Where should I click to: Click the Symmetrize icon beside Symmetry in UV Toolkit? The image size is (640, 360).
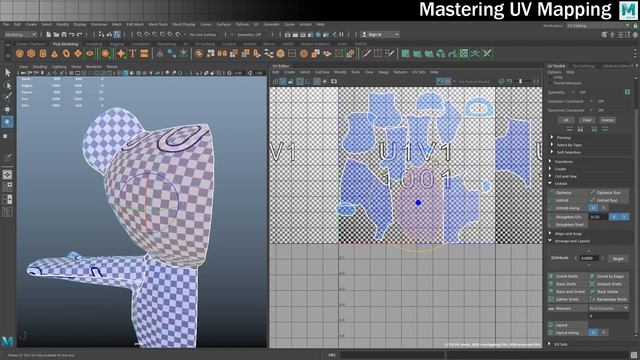click(627, 92)
